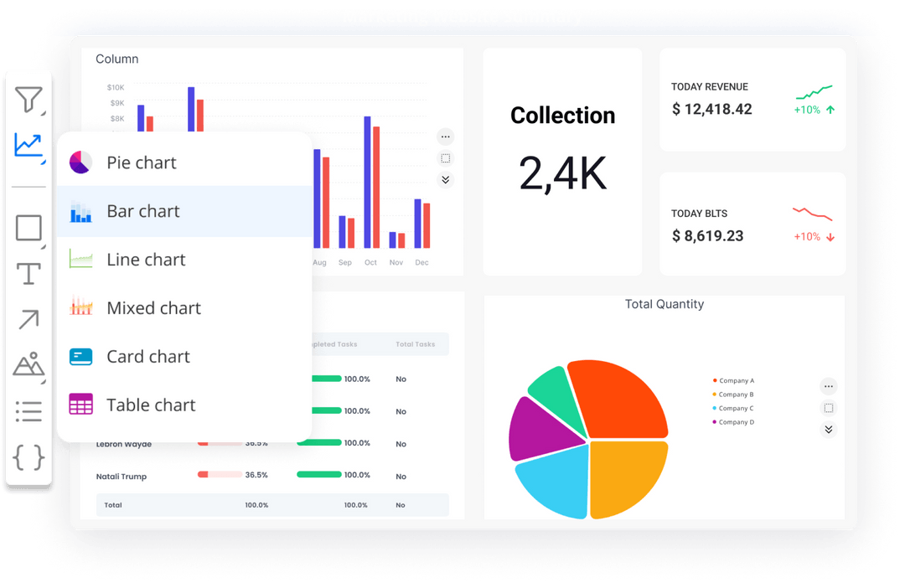
Task: Toggle the selection frame on the pie chart
Action: point(829,408)
